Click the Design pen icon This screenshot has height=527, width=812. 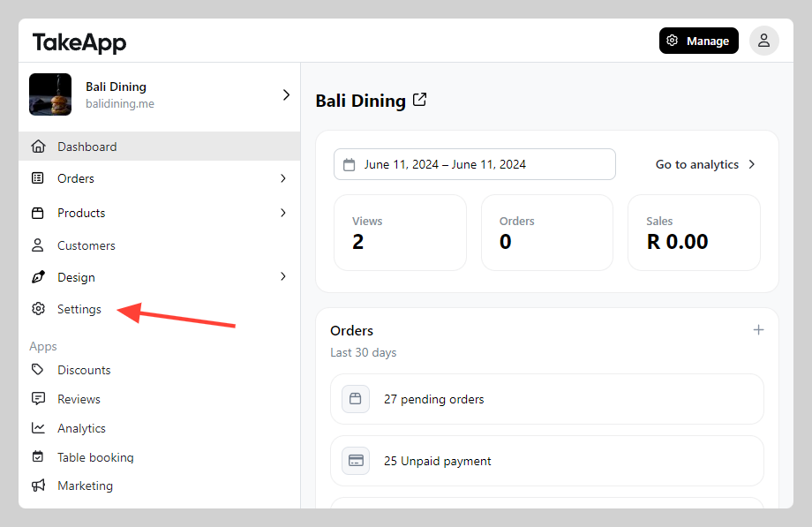pos(38,277)
